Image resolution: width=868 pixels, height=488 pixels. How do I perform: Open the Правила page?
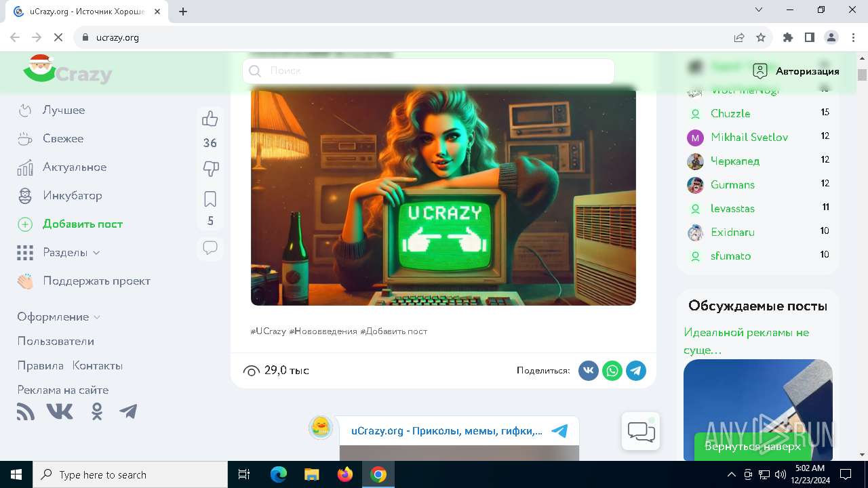[x=40, y=365]
